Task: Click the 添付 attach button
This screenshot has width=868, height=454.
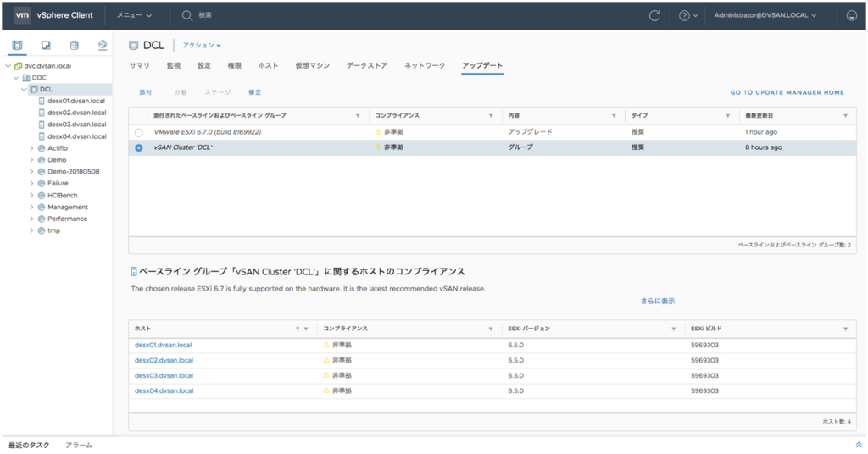Action: (146, 92)
